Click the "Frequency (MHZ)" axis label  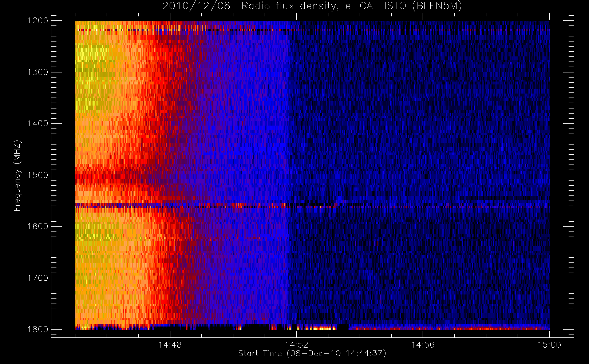coord(17,175)
